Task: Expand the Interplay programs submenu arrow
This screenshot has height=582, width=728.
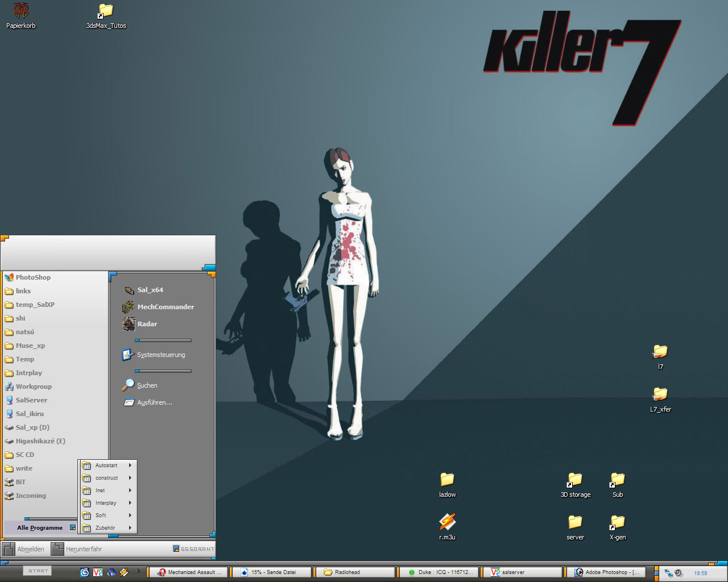Action: [x=130, y=503]
